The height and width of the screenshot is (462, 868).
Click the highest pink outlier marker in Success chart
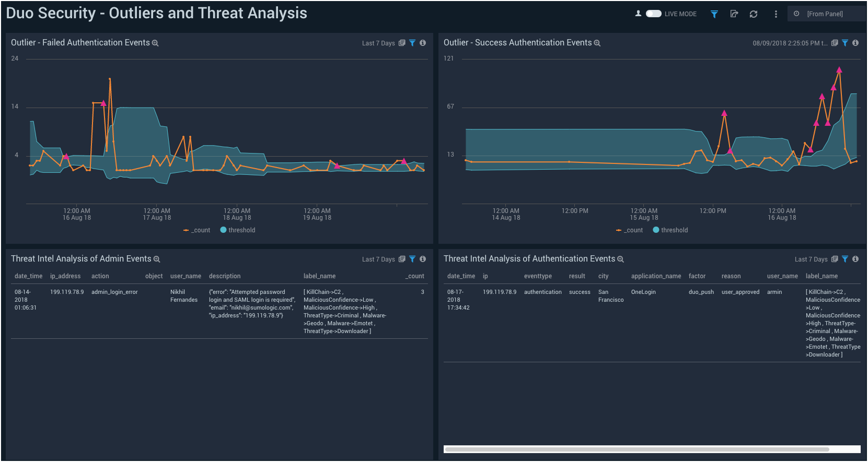839,70
